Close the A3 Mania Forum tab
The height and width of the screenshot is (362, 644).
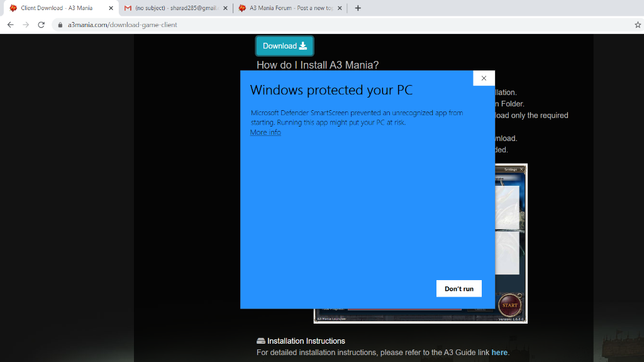[340, 8]
